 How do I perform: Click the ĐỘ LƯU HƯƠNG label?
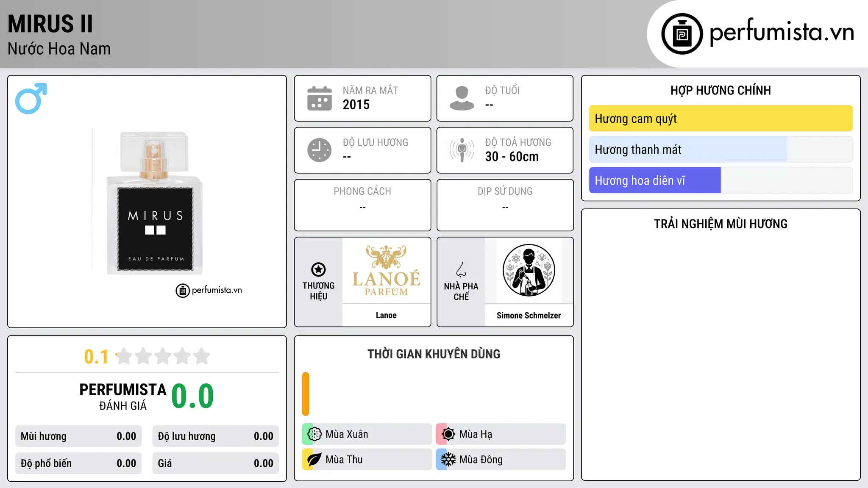[376, 142]
